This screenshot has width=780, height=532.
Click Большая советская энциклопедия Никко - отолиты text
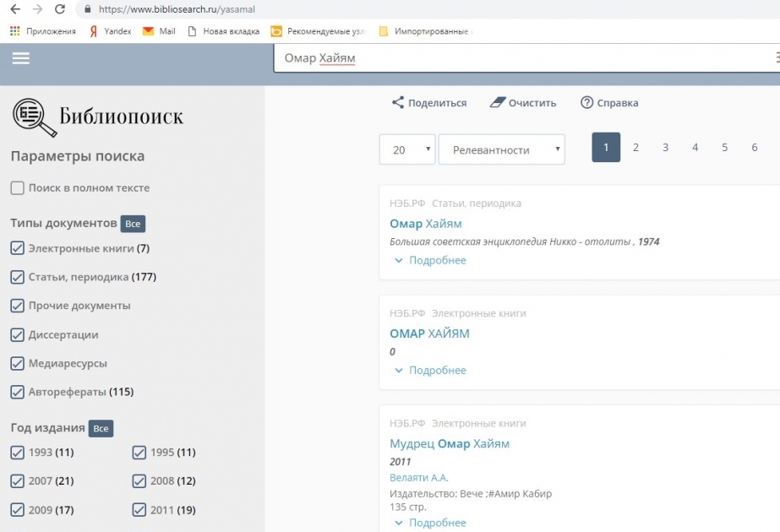(x=510, y=242)
